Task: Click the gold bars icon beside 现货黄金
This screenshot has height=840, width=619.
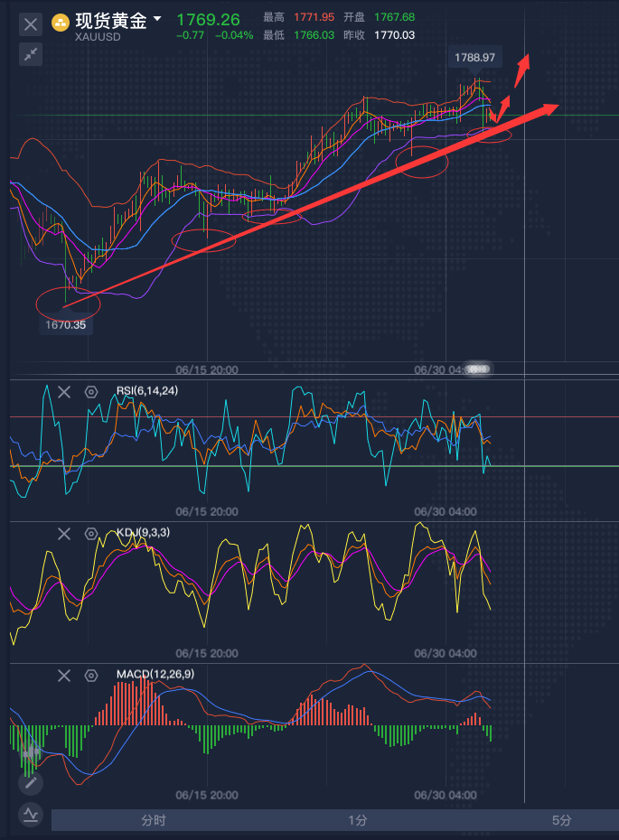Action: pos(61,20)
